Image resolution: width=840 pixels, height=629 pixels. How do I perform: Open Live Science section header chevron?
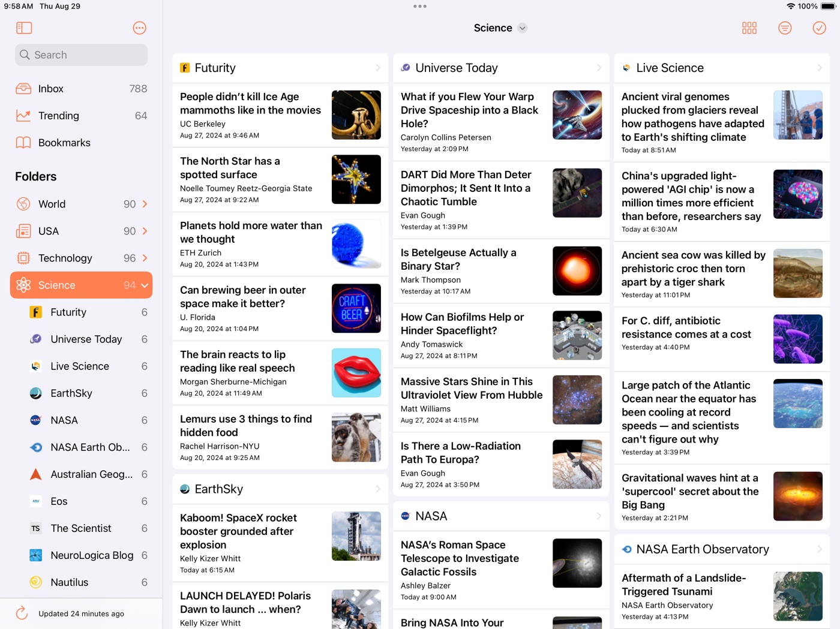820,68
